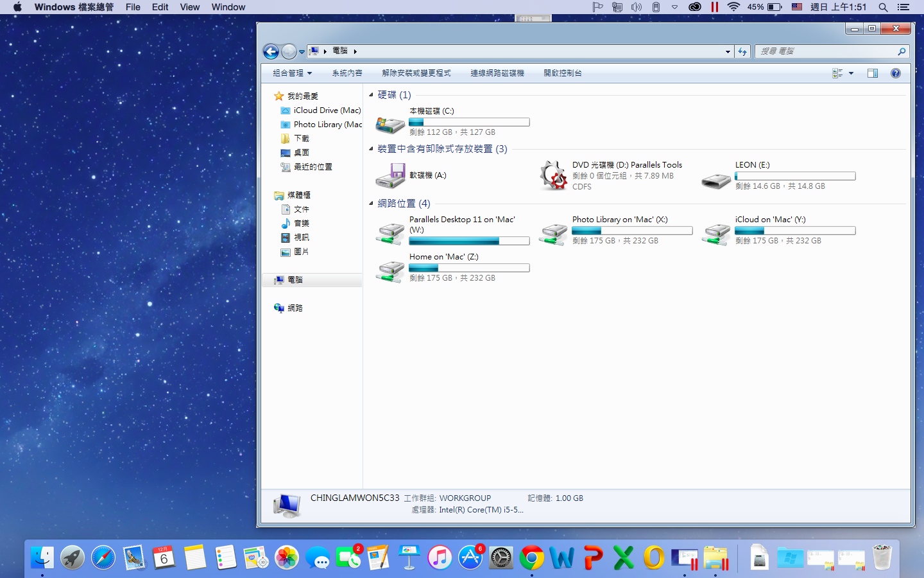Select the 本機磁碟 (C:) drive icon

tap(389, 124)
